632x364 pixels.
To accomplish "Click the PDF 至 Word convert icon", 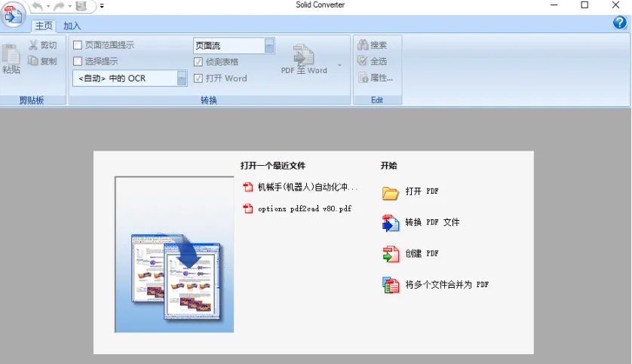I will [304, 55].
